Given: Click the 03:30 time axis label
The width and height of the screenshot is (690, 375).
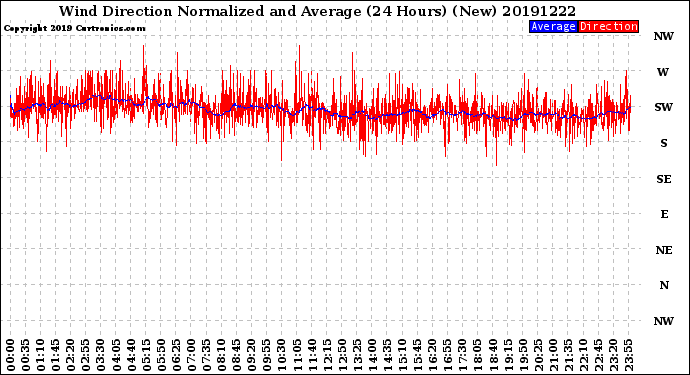Looking at the screenshot, I should tap(101, 355).
